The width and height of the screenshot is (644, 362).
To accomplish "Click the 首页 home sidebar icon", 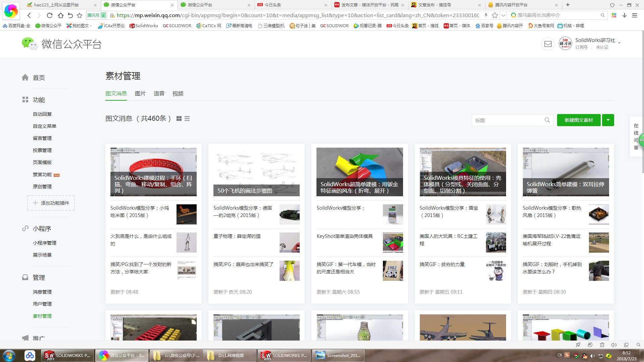I will coord(25,77).
